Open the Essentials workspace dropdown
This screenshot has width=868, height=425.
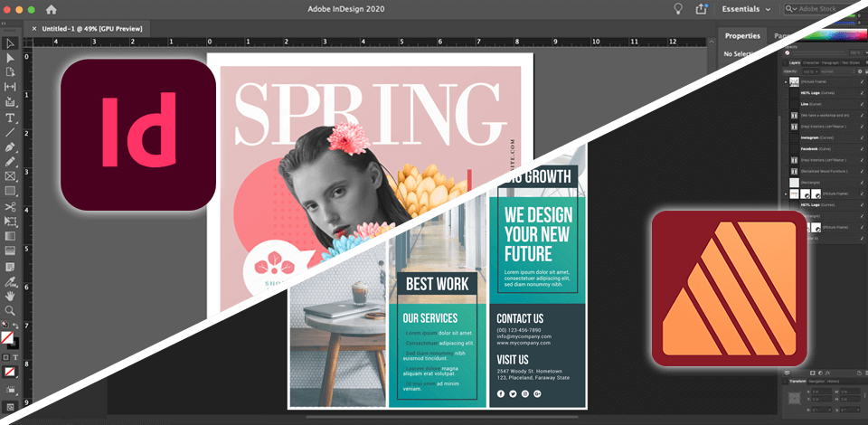tap(746, 9)
